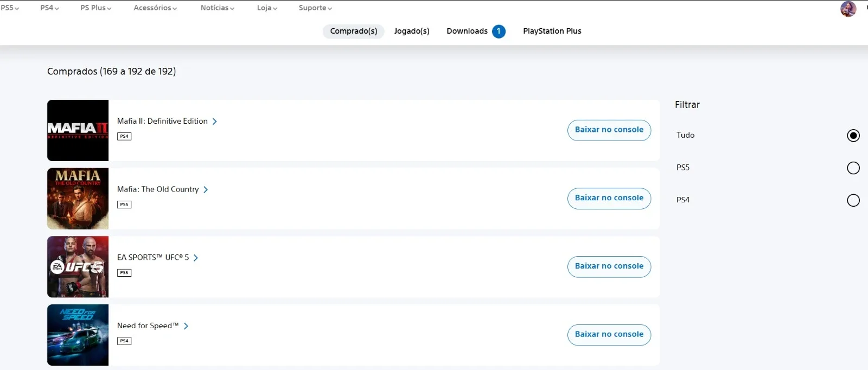Expand the PS Plus navigation menu

[x=95, y=8]
